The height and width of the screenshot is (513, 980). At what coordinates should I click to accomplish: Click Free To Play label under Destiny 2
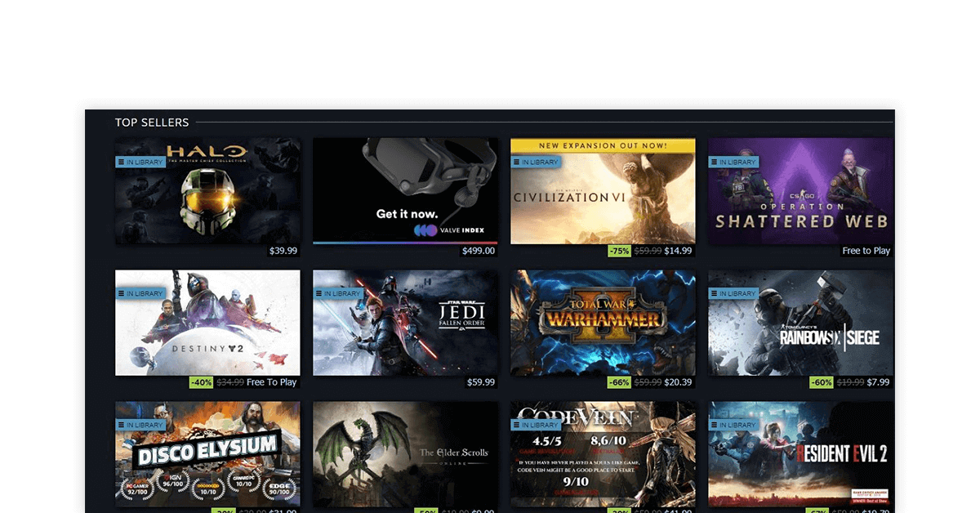(x=272, y=382)
